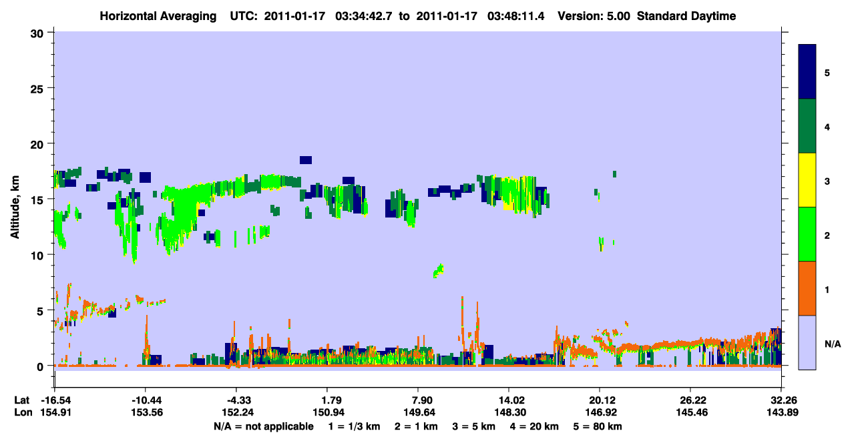Viewport: 868px width, 445px height.
Task: Click the '1 = 1/3 km' legend entry
Action: point(355,426)
